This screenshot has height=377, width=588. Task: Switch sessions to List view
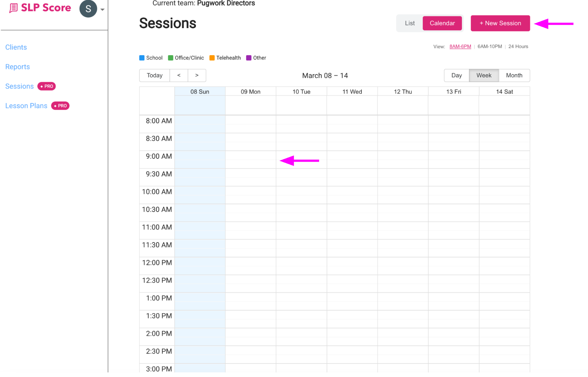pos(409,23)
